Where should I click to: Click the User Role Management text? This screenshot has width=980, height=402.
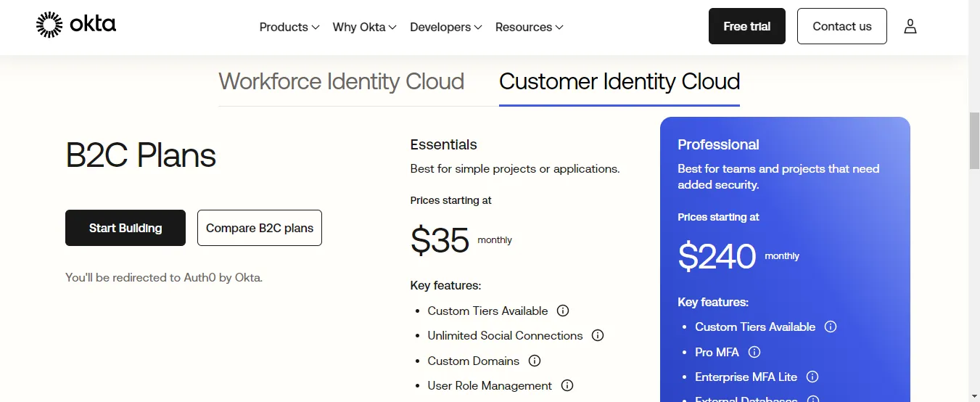point(490,385)
